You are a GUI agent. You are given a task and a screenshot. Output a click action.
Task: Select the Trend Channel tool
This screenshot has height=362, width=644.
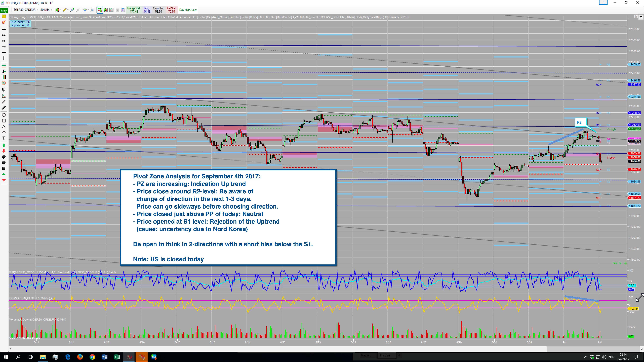(4, 108)
